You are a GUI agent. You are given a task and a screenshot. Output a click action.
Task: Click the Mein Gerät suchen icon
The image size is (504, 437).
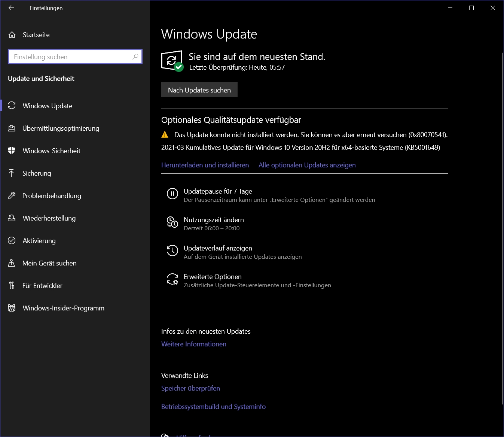(12, 263)
